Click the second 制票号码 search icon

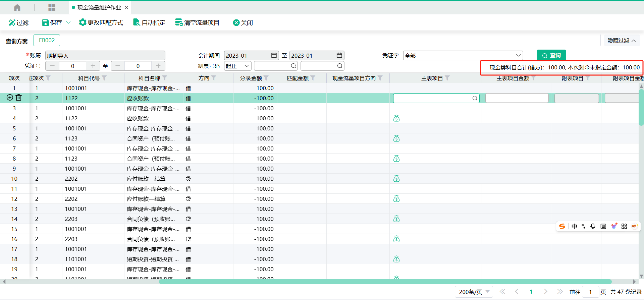pos(340,66)
